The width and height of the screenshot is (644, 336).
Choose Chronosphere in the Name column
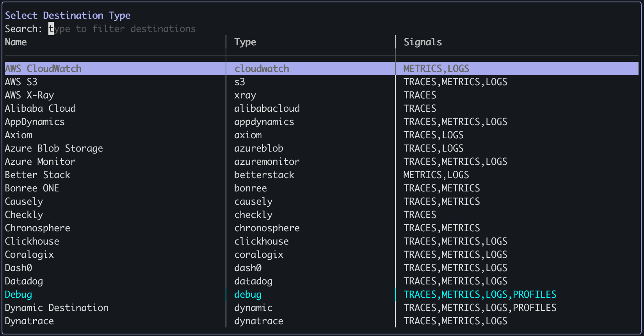pyautogui.click(x=37, y=228)
